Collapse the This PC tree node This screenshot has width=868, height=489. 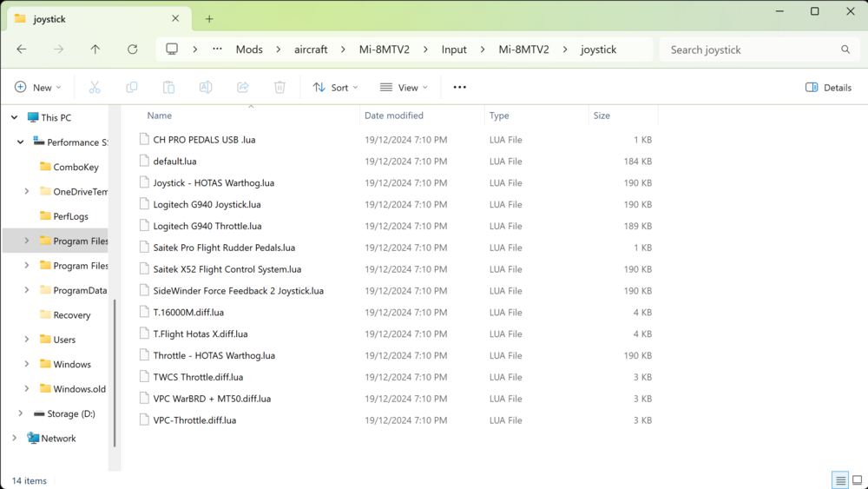tap(15, 117)
